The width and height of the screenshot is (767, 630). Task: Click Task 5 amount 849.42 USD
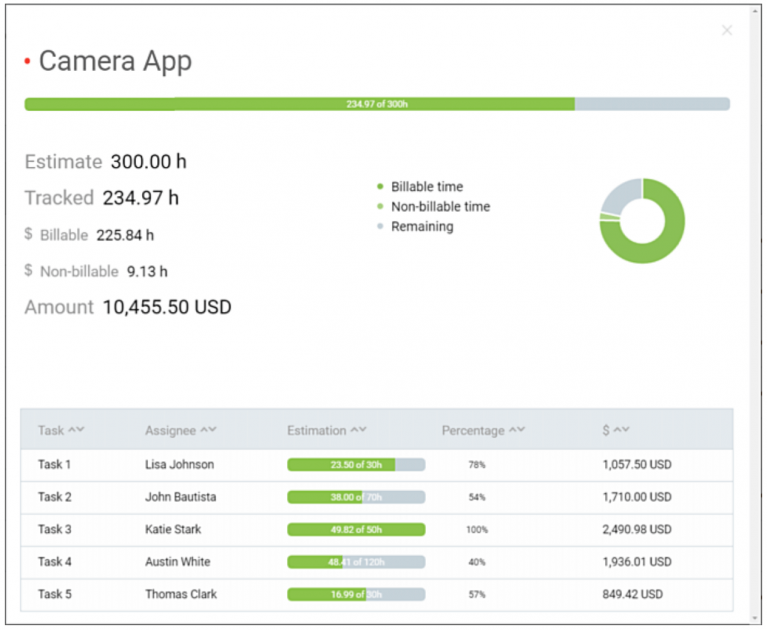(x=632, y=595)
